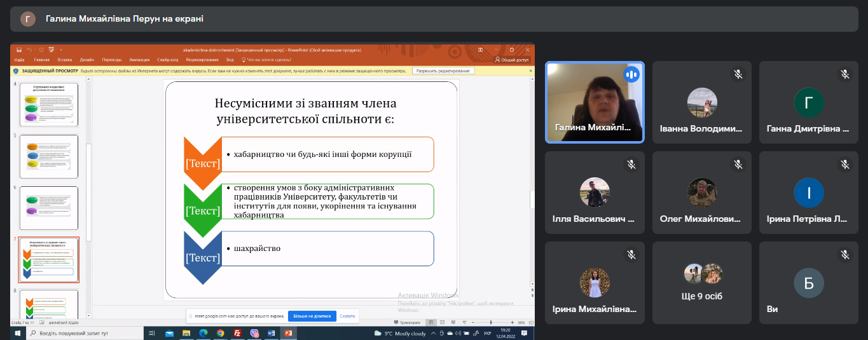Switch to the Главная ribbon tab
This screenshot has width=868, height=340.
coord(41,60)
